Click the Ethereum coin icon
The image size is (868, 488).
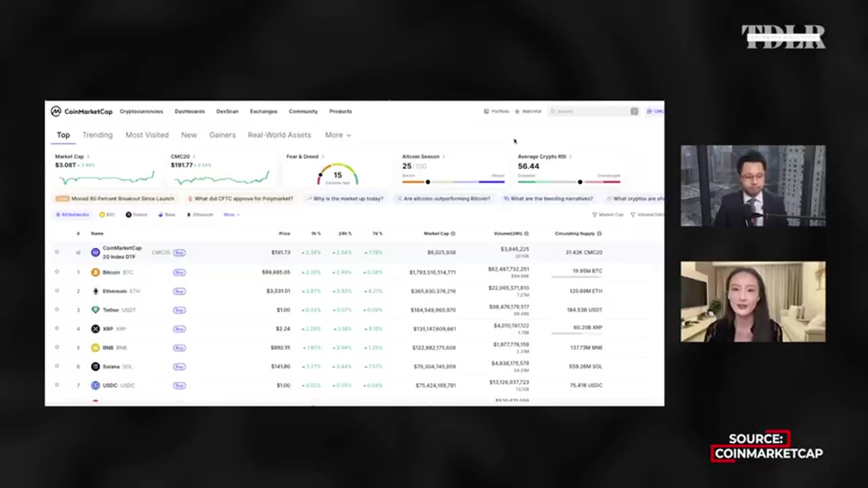[96, 291]
